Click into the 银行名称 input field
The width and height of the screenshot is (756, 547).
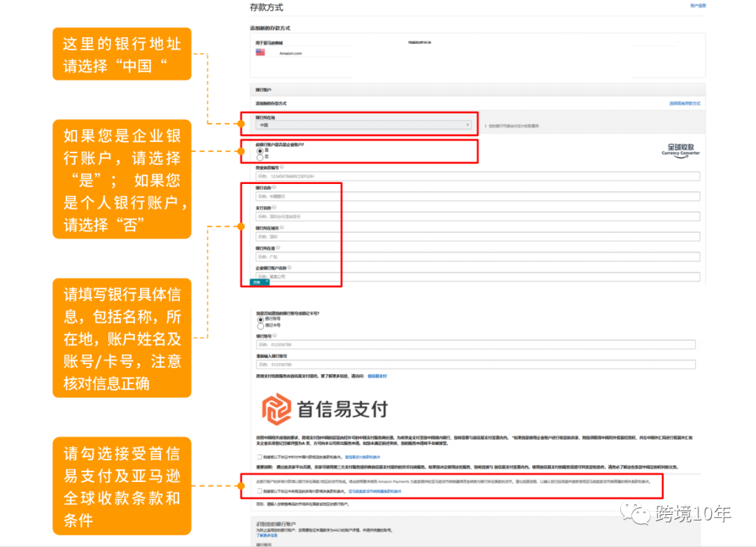click(x=477, y=197)
